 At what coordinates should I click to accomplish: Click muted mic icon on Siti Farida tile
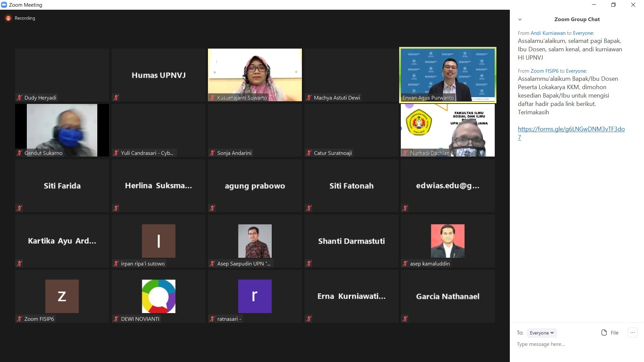[x=19, y=208]
